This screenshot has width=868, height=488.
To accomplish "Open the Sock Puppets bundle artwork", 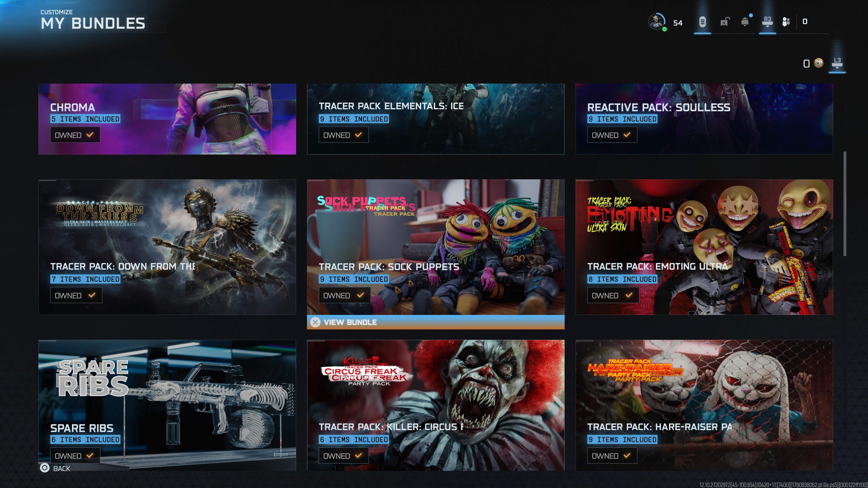I will pyautogui.click(x=436, y=247).
